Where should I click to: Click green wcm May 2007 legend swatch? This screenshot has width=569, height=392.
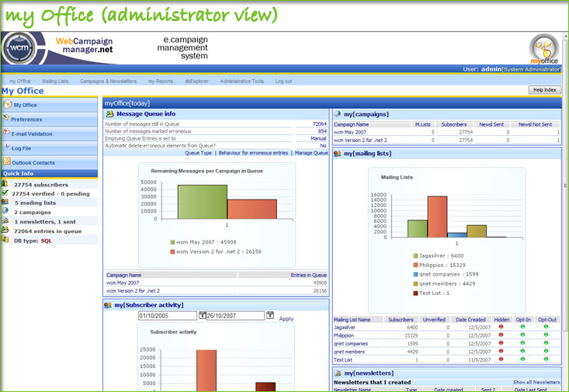173,242
